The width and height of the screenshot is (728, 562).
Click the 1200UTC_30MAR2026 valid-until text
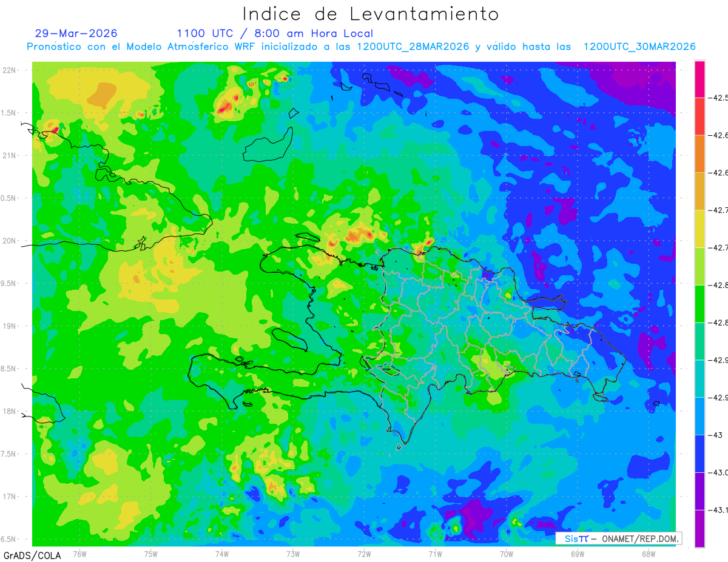[639, 47]
